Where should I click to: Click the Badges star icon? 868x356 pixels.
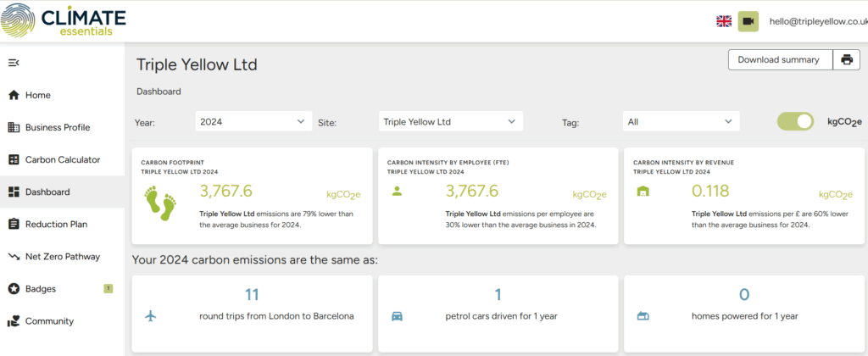(14, 289)
